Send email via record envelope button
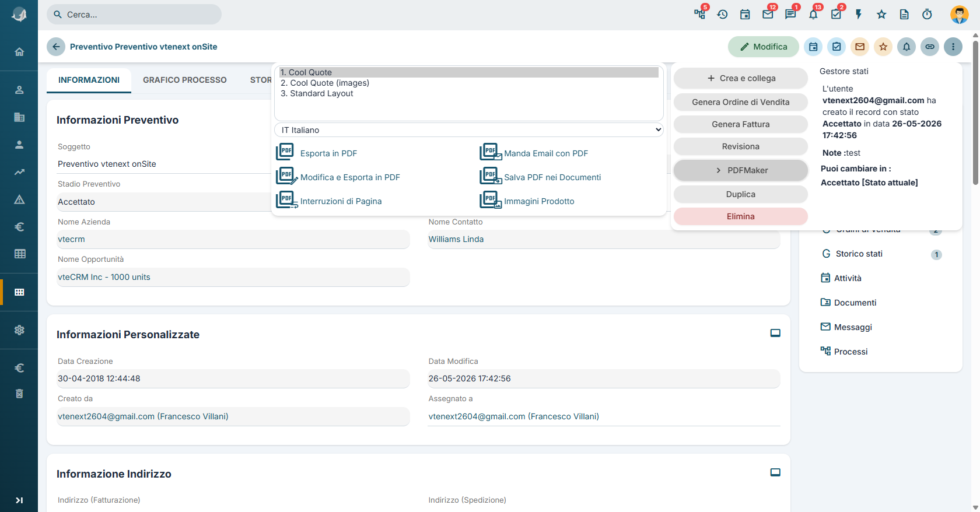 coord(860,47)
